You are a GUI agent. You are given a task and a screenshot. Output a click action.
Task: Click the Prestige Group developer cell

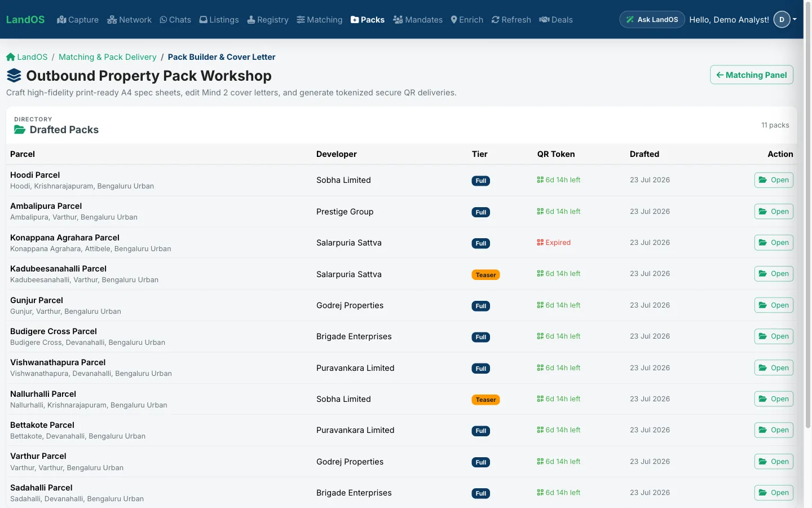click(x=345, y=212)
